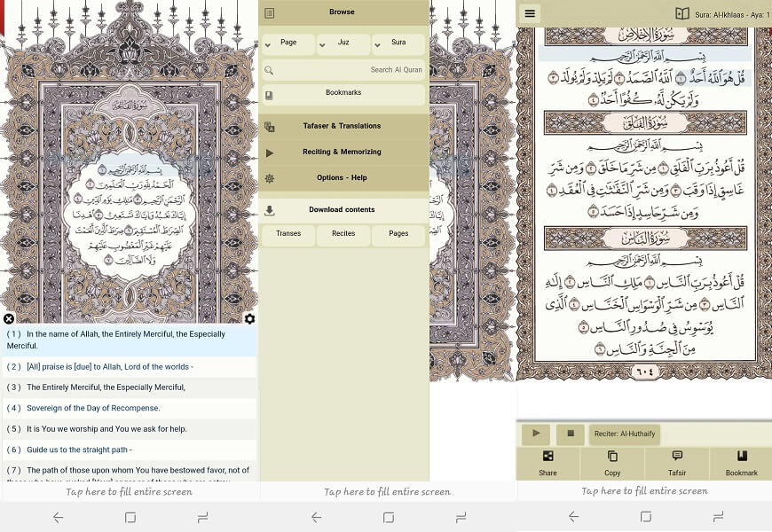Tap here to fill entire screen, first screenshot
This screenshot has height=532, width=772.
click(129, 491)
